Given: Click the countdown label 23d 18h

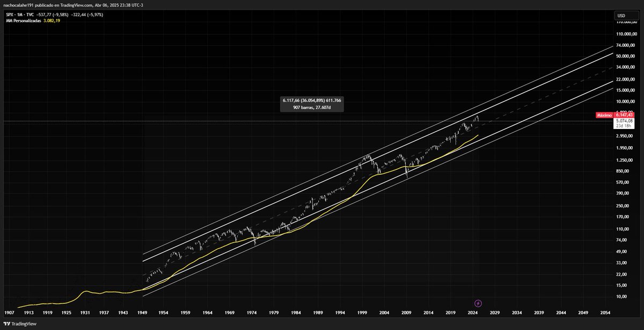Looking at the screenshot, I should click(624, 126).
